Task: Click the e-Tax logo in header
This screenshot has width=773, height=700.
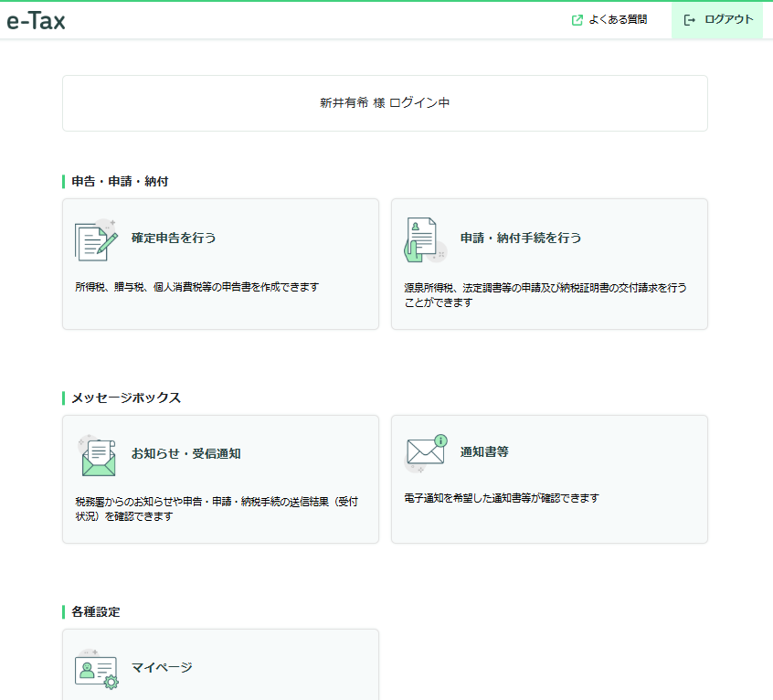Action: point(37,20)
